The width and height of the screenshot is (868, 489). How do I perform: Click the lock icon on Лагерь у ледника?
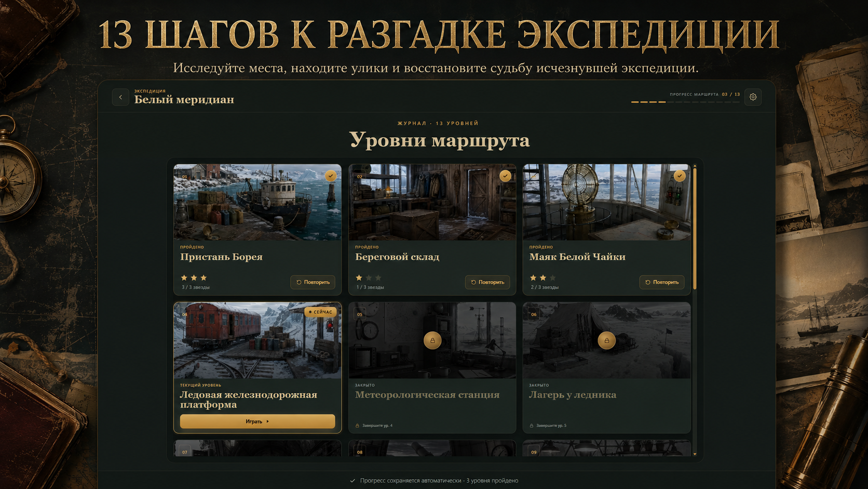coord(606,340)
